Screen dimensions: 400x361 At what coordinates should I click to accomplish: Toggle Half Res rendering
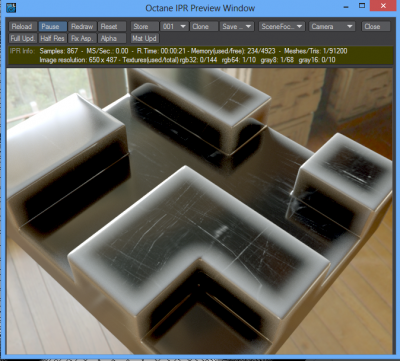[x=53, y=38]
